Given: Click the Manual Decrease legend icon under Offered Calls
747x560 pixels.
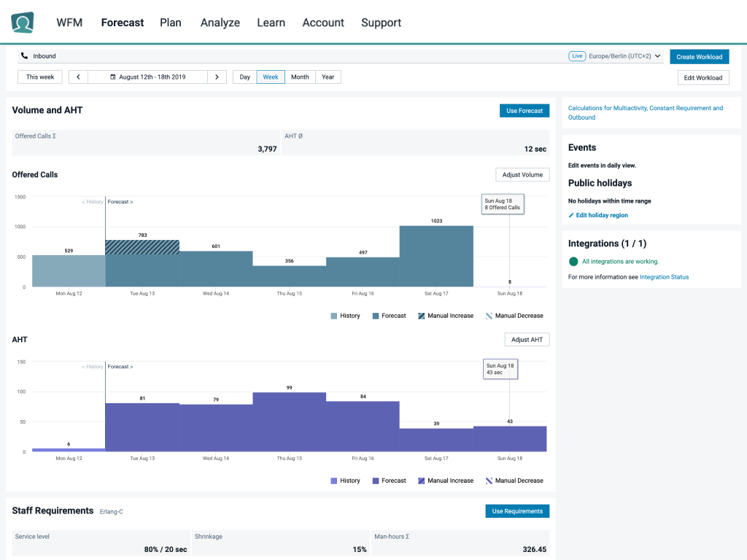Looking at the screenshot, I should pyautogui.click(x=487, y=315).
